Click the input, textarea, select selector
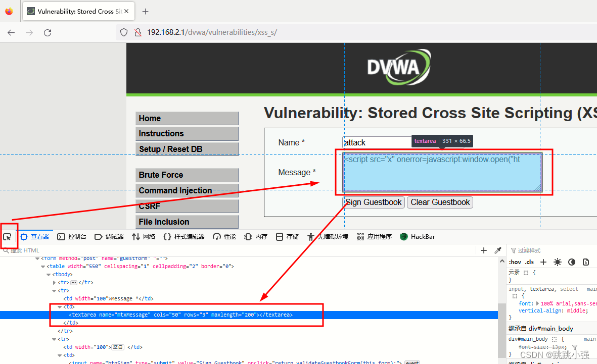 click(x=543, y=289)
